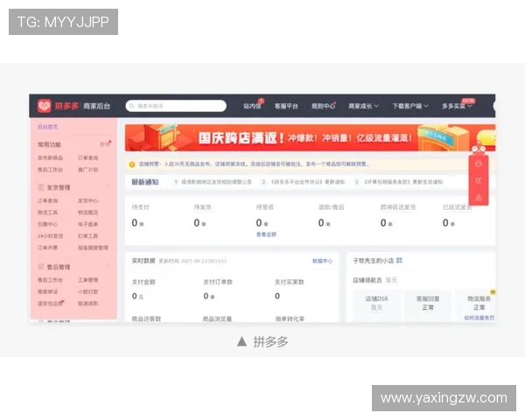Click the edit pencil icon in red floating bar
525x420 pixels.
[x=479, y=180]
